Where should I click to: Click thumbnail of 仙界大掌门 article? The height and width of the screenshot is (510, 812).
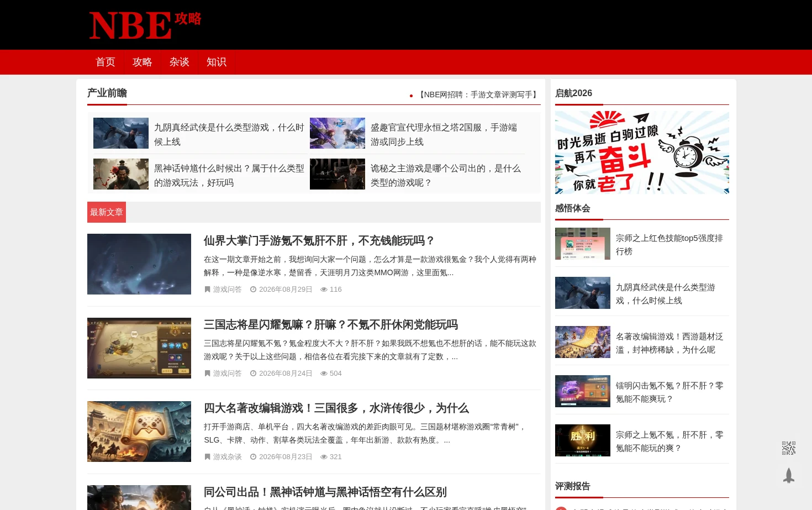(139, 264)
